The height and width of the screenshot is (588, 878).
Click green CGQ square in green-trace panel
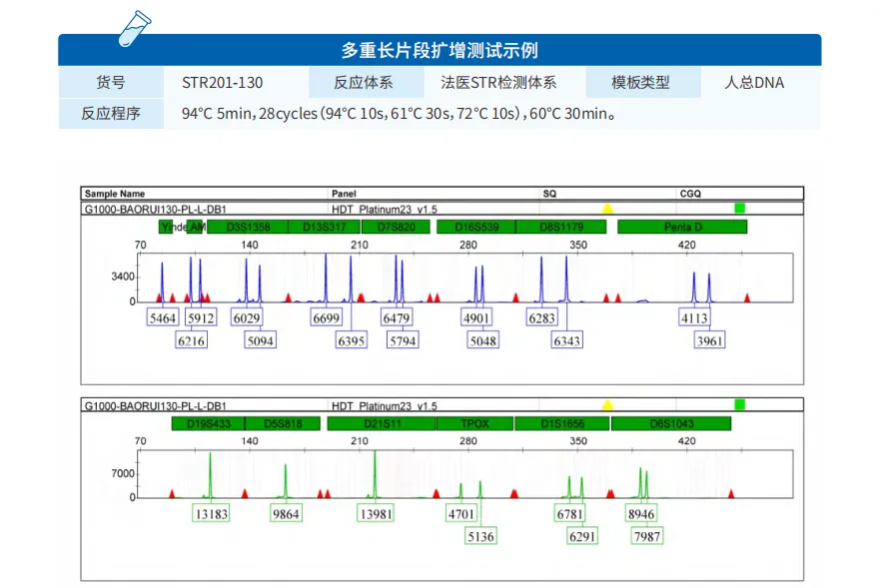pos(740,404)
